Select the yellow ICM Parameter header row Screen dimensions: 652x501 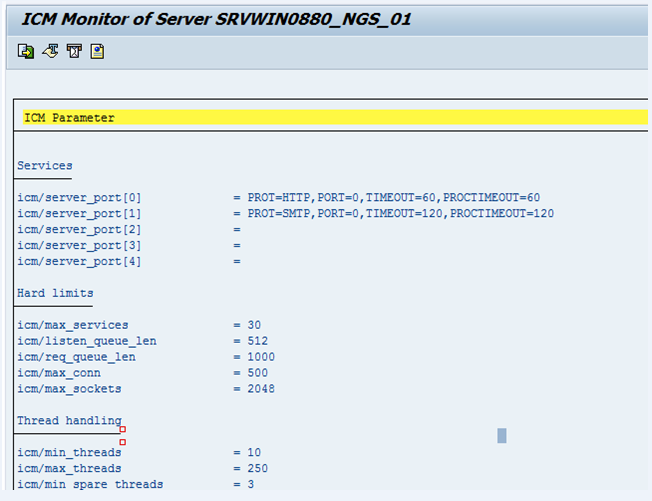click(x=330, y=118)
